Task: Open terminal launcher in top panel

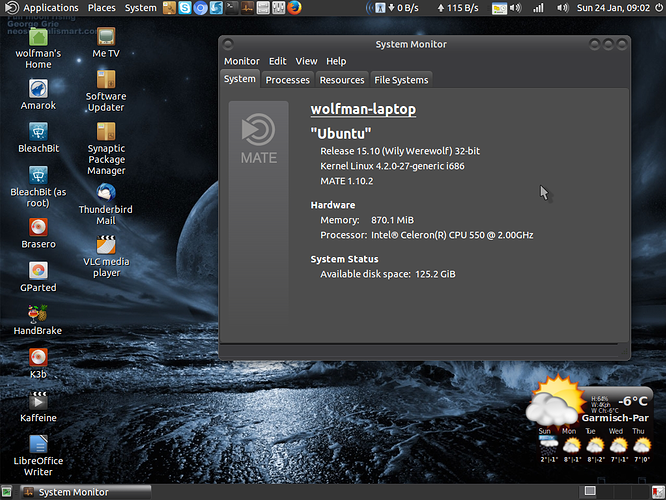Action: click(232, 8)
